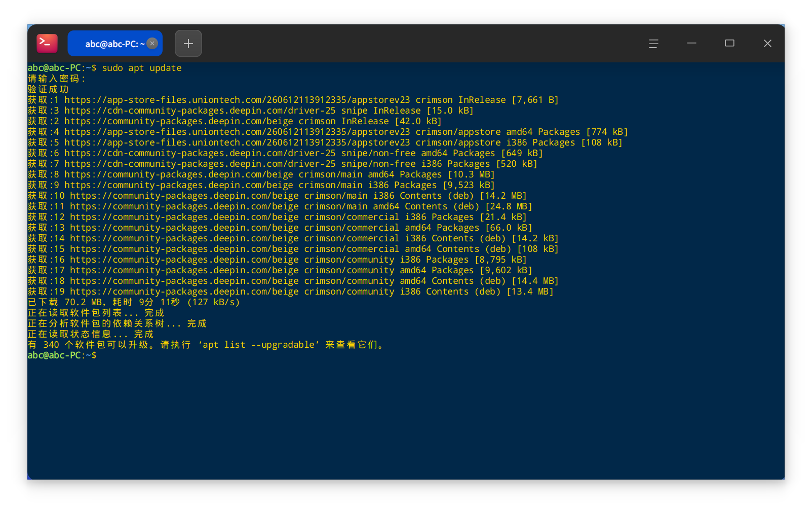Click the 340 个软件包可以升级 line

tap(207, 345)
